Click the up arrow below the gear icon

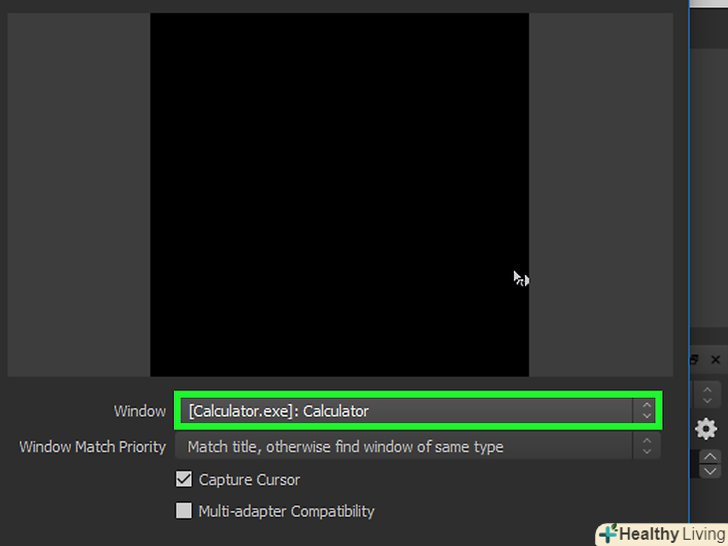click(710, 457)
